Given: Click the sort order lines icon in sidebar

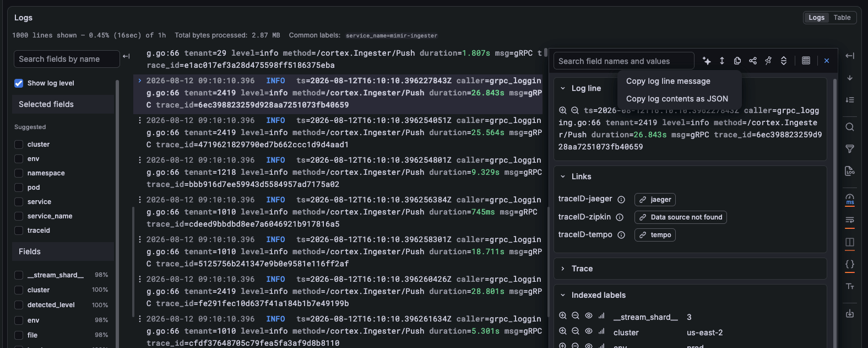Looking at the screenshot, I should coord(850,100).
